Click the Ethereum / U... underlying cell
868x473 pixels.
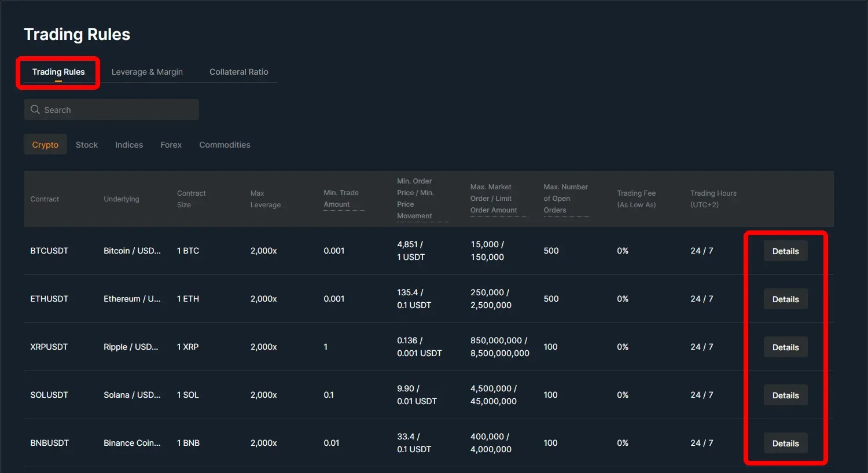tap(132, 299)
